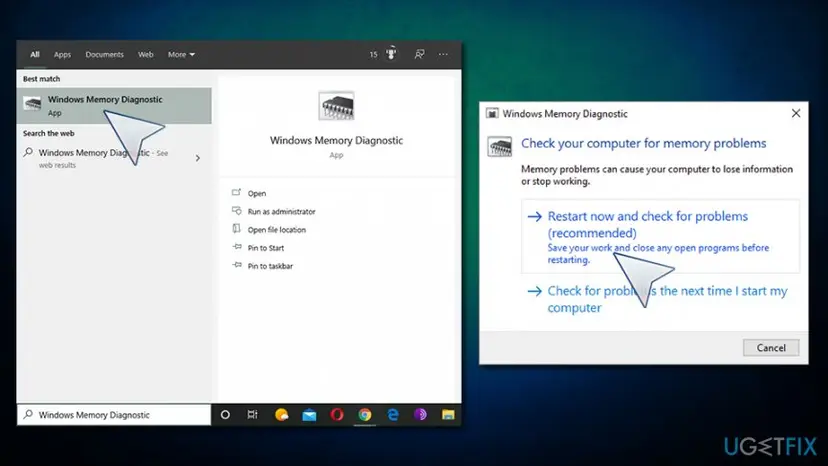
Task: Click the Open file location icon
Action: click(237, 229)
